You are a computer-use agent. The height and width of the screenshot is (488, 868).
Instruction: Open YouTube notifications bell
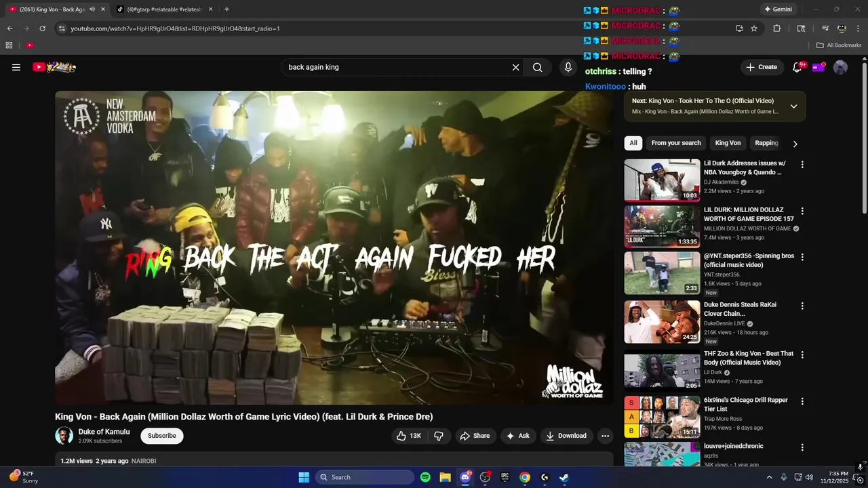tap(797, 67)
